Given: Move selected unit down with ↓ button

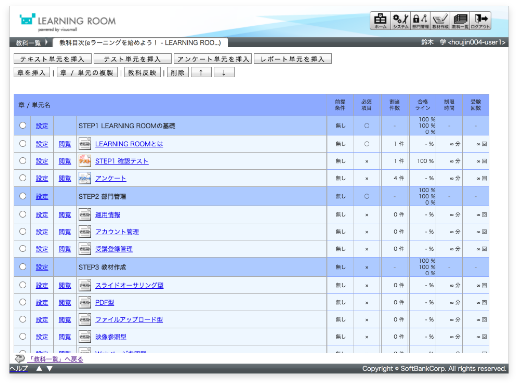Looking at the screenshot, I should 224,72.
